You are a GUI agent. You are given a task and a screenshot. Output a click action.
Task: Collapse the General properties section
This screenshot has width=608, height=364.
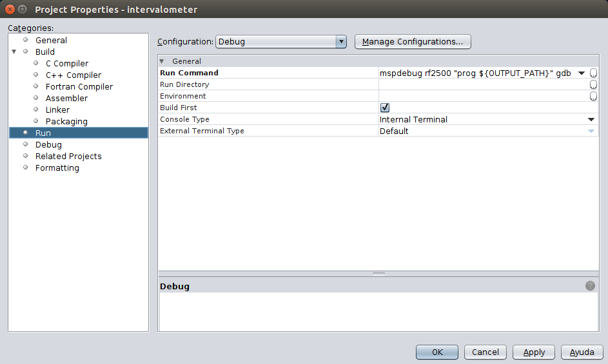[162, 62]
